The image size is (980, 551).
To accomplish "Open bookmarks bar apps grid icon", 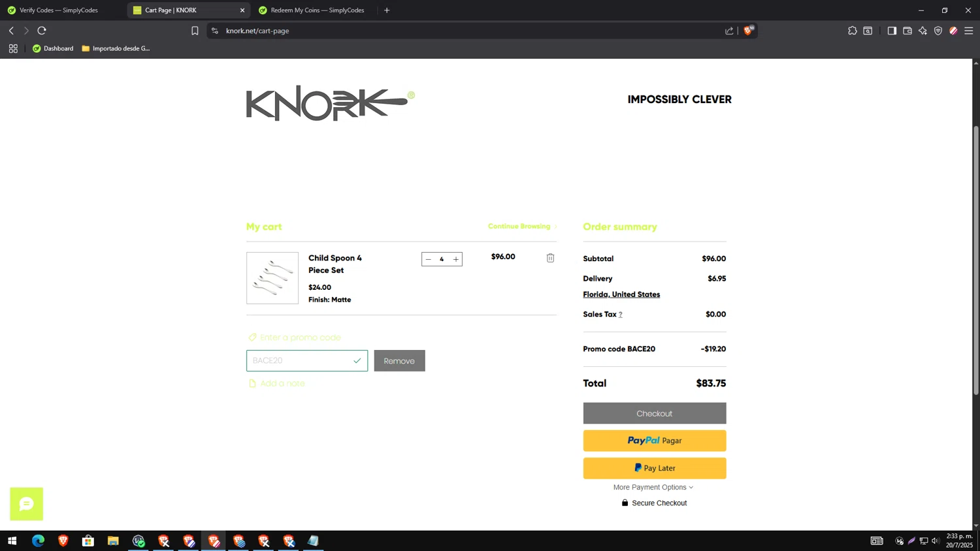I will click(x=13, y=48).
